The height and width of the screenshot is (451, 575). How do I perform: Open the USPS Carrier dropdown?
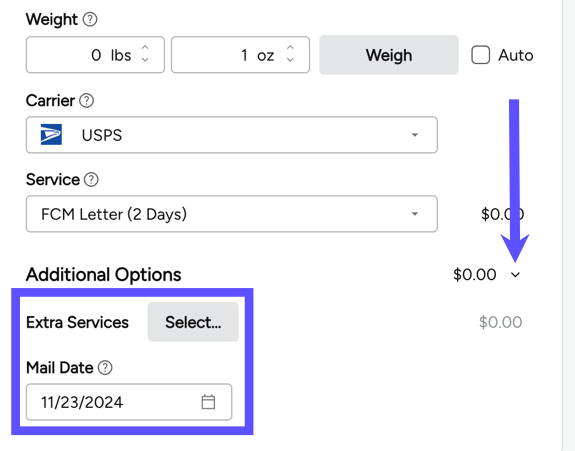pyautogui.click(x=232, y=135)
